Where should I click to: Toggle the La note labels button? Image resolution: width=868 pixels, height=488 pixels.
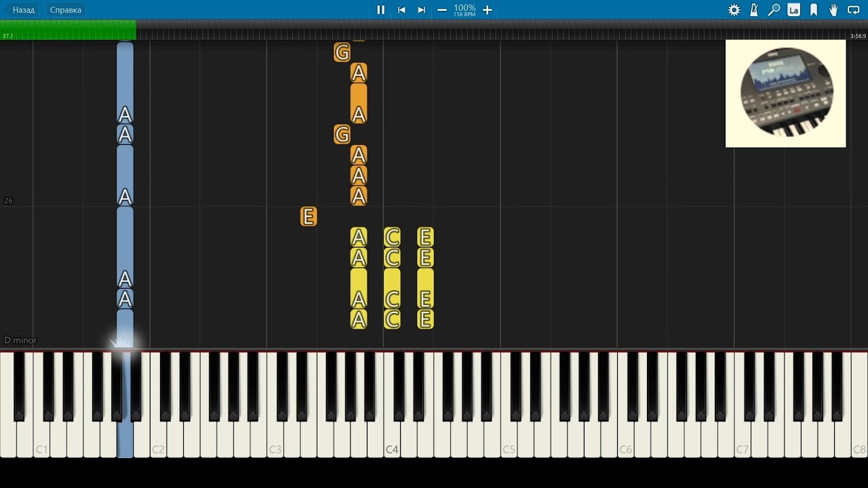point(793,10)
